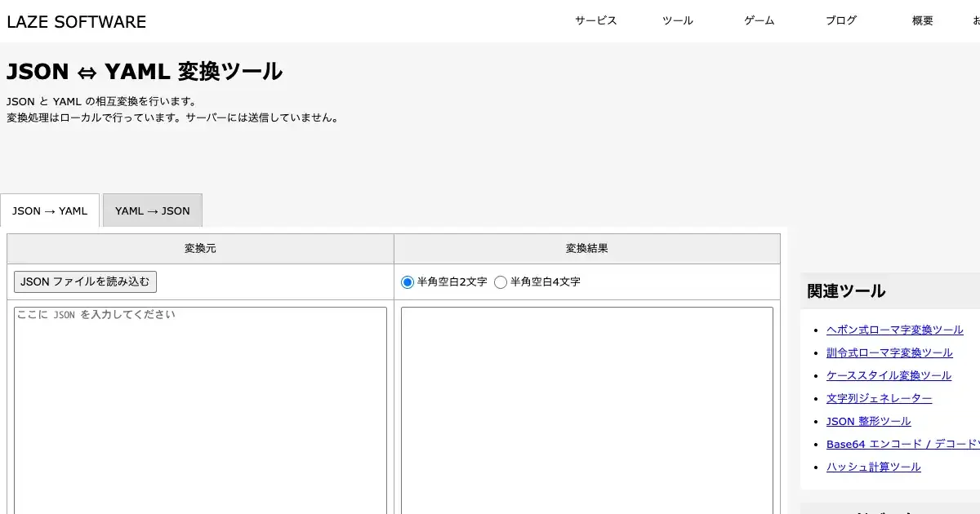Select the 半角空白2文字 radio option
The image size is (980, 514).
[408, 282]
